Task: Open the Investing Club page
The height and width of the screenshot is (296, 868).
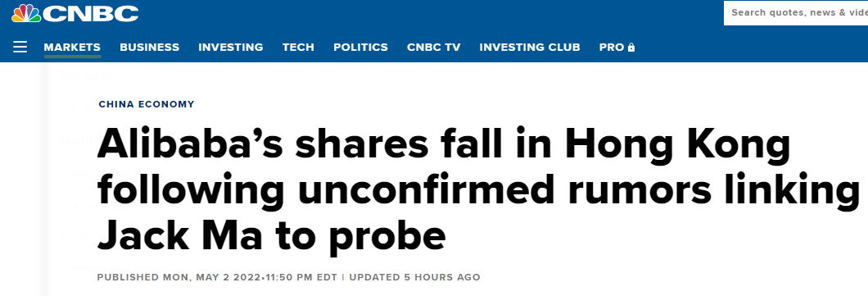Action: 530,47
